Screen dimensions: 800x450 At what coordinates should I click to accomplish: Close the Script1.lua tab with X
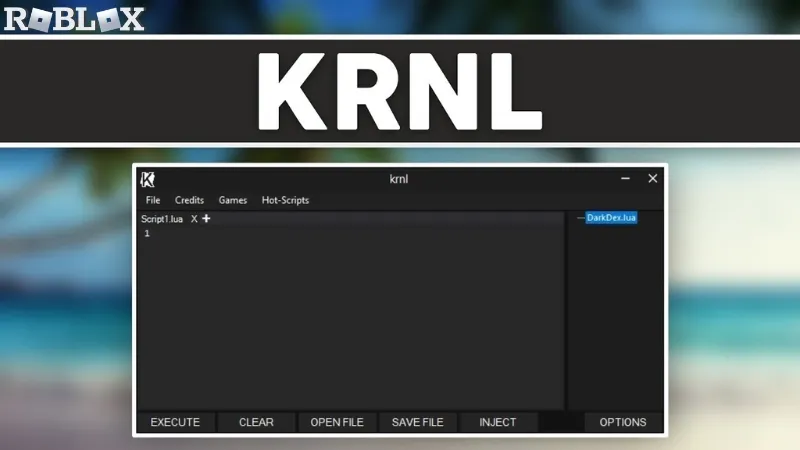click(194, 219)
